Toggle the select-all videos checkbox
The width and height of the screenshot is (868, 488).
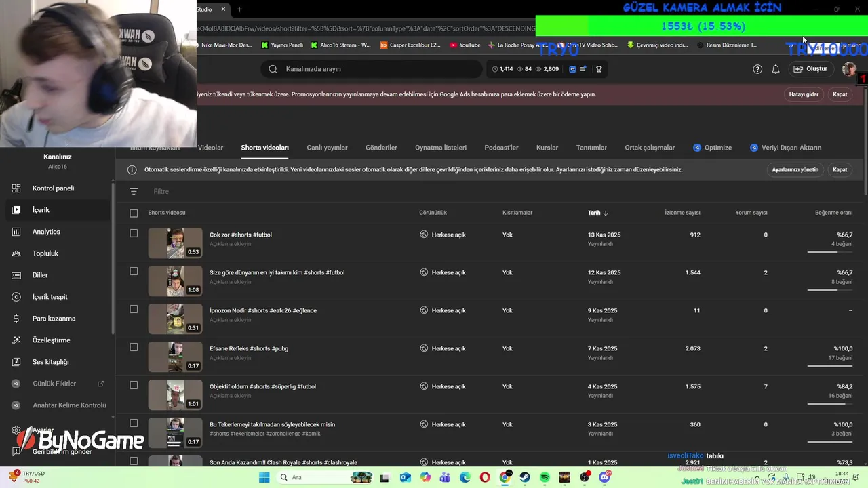134,213
